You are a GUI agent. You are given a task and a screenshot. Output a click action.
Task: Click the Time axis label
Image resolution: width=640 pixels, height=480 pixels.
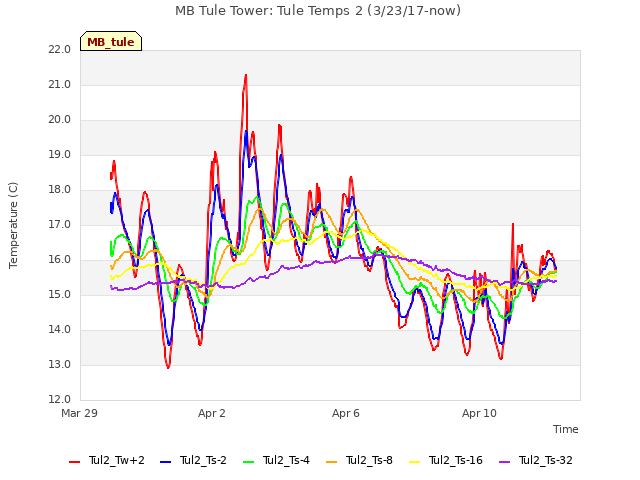tap(566, 429)
